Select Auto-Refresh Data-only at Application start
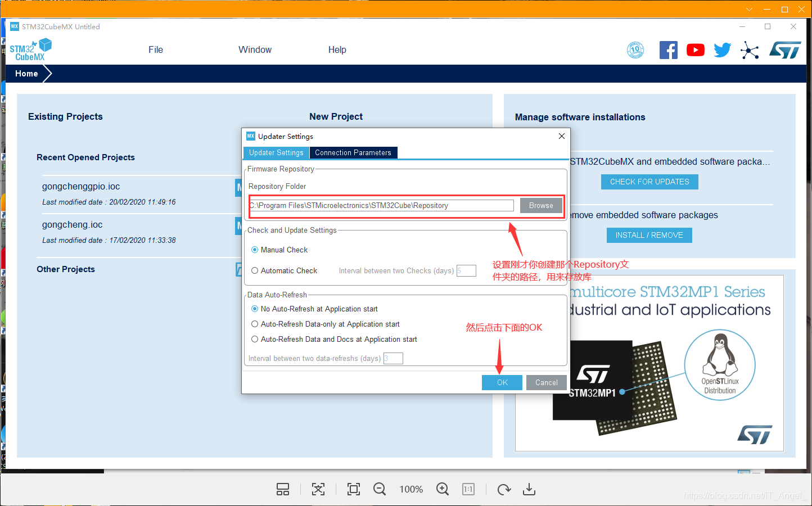The height and width of the screenshot is (506, 812). [x=255, y=324]
